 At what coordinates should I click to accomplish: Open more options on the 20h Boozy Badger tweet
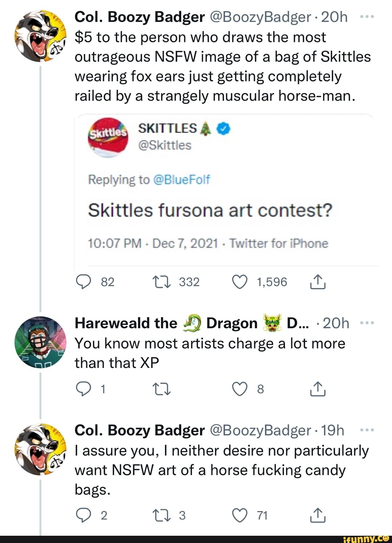(367, 17)
